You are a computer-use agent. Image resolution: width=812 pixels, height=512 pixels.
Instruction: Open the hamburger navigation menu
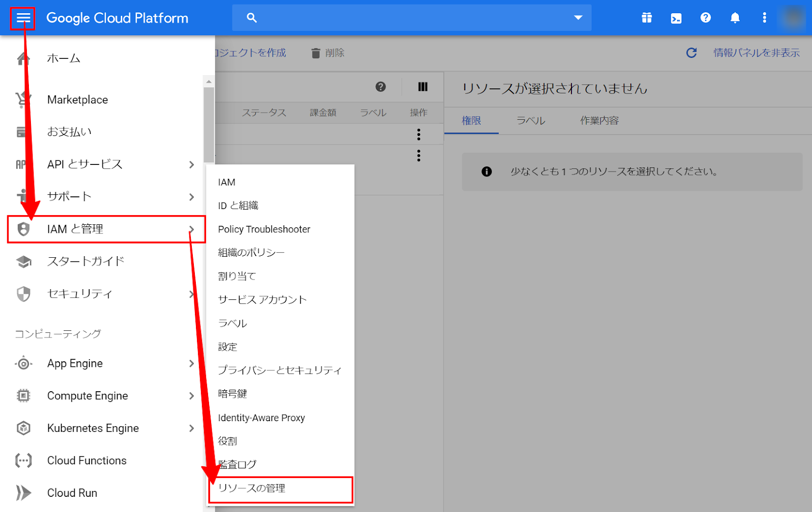click(x=23, y=18)
